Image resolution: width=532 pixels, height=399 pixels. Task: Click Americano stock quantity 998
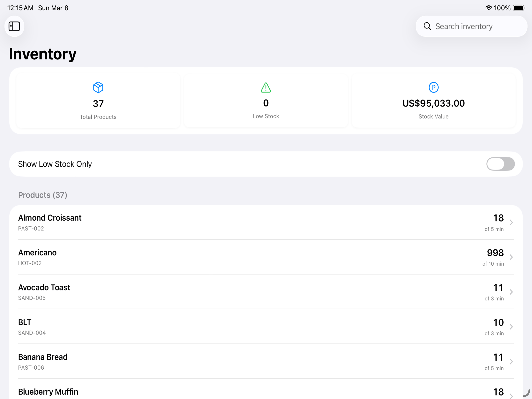[495, 253]
